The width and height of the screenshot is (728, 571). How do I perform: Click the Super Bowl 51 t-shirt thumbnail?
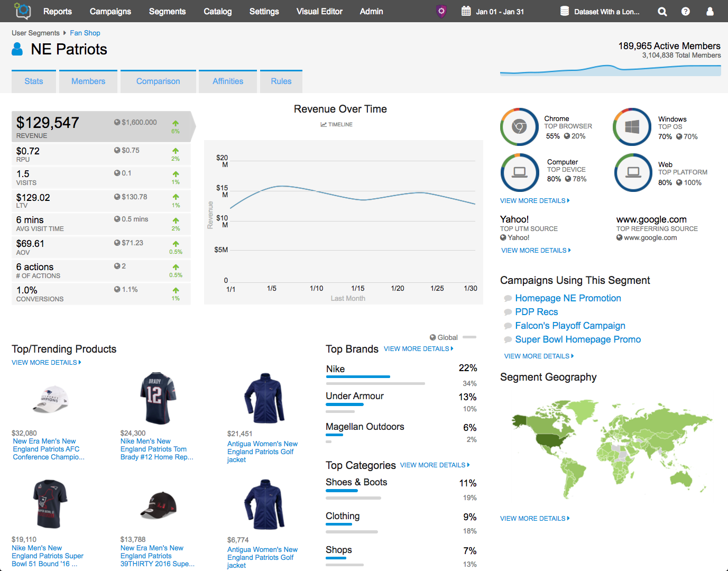(x=50, y=504)
